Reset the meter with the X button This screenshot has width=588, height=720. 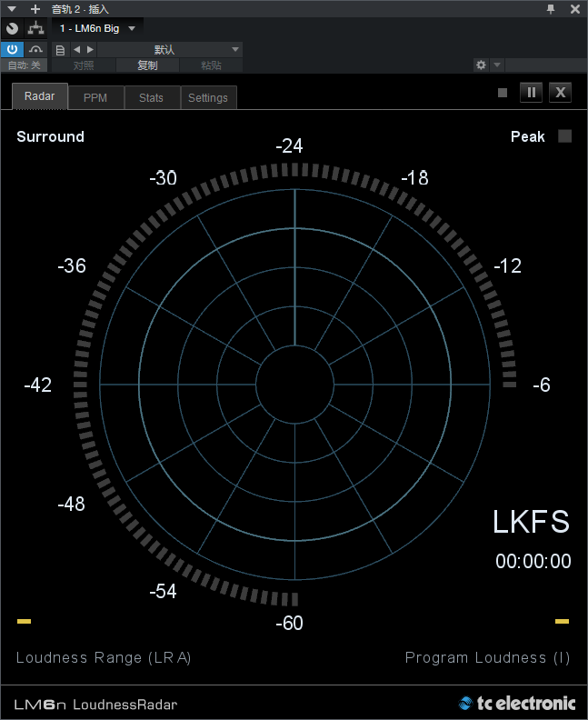[x=561, y=92]
